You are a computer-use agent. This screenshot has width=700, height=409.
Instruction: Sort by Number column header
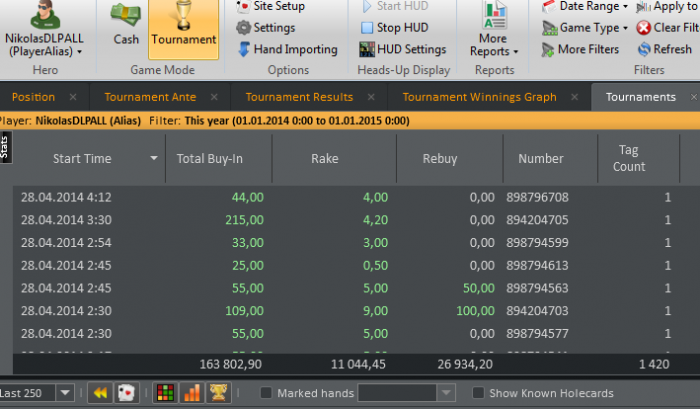click(x=541, y=159)
